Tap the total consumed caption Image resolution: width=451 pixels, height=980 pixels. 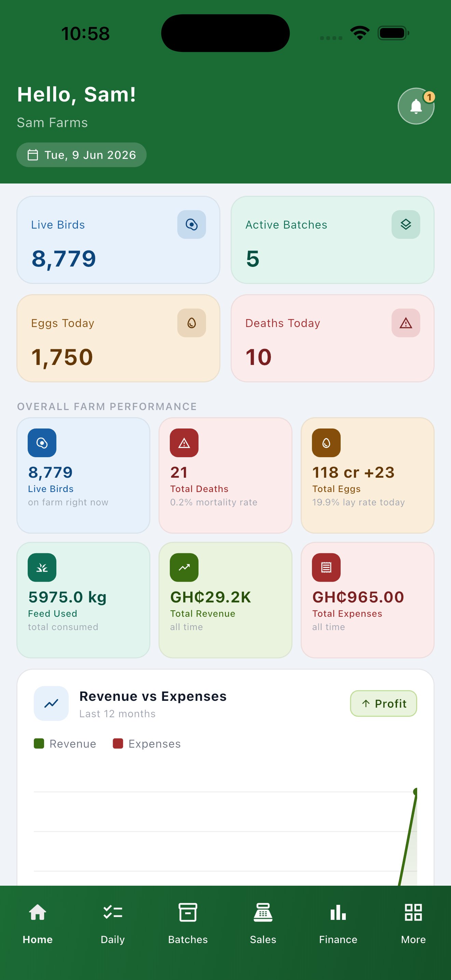coord(63,627)
